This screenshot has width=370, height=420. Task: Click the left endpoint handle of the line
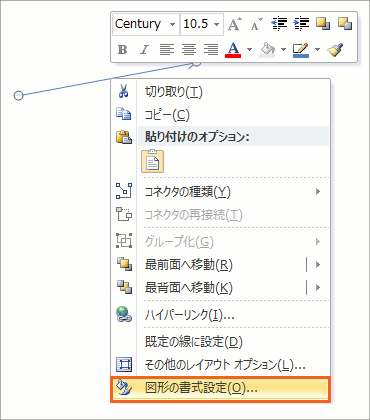tap(18, 96)
